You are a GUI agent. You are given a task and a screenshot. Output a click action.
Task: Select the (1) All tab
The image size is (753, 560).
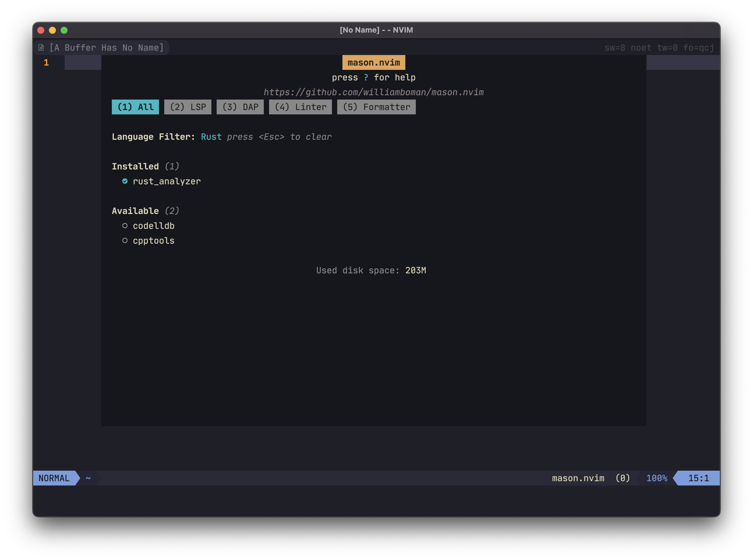[135, 107]
